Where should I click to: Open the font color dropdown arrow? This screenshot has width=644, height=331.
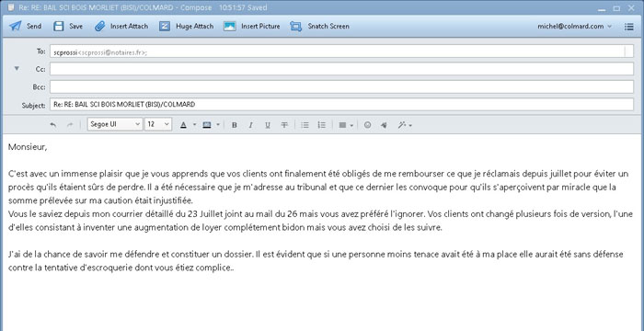click(195, 125)
